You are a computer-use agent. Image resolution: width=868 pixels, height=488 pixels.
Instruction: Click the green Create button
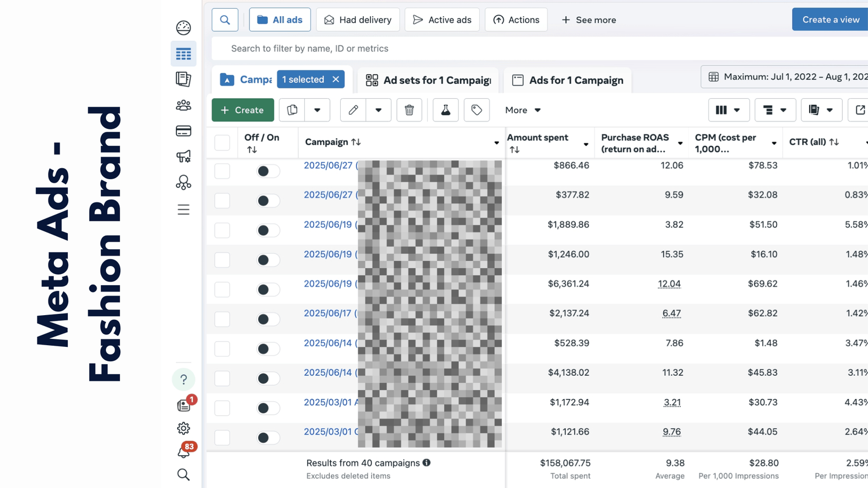click(x=242, y=110)
